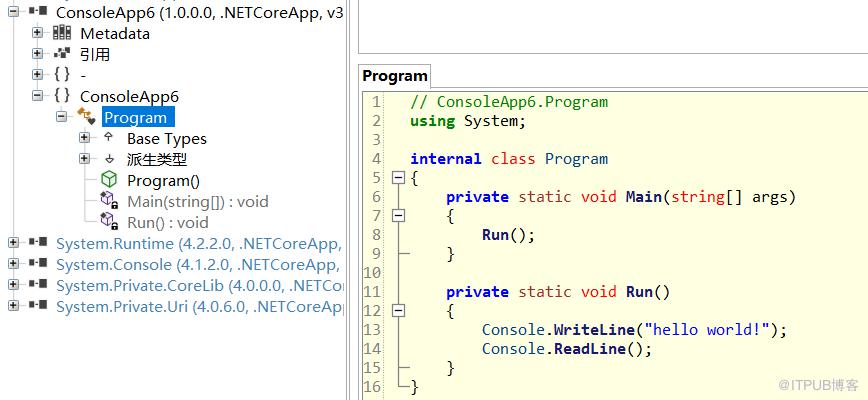This screenshot has width=868, height=400.
Task: Click the System.Console assembly icon
Action: tap(38, 263)
